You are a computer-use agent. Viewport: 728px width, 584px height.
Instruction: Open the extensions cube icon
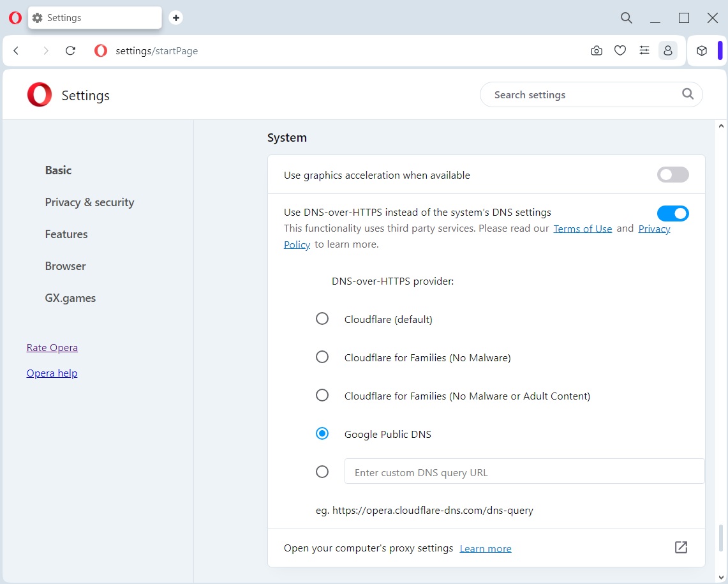coord(702,50)
